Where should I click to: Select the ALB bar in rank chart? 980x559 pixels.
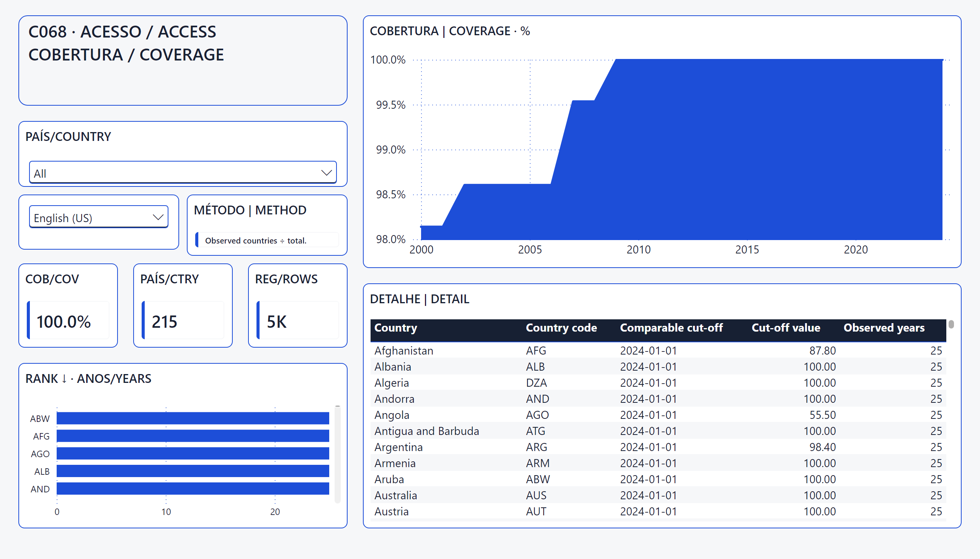tap(193, 471)
